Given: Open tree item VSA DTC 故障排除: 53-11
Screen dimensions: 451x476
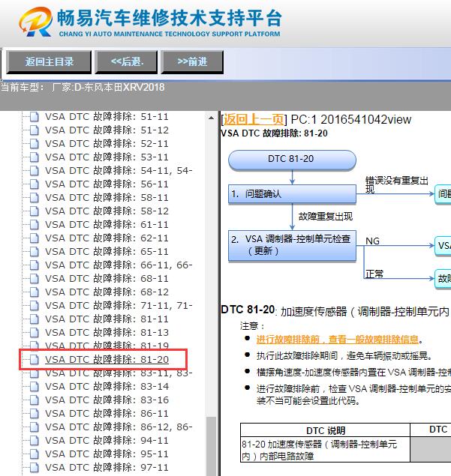Looking at the screenshot, I should [x=107, y=157].
